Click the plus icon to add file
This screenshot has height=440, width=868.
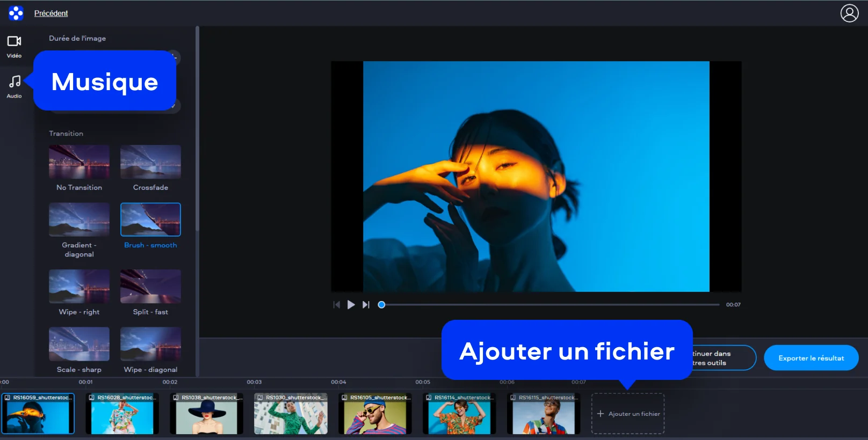(x=601, y=414)
